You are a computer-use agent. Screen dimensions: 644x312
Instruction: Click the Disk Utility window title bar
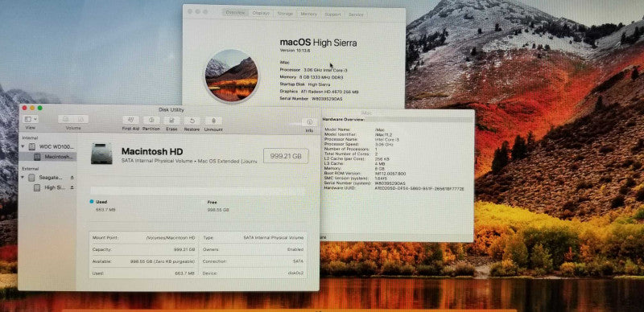point(171,109)
